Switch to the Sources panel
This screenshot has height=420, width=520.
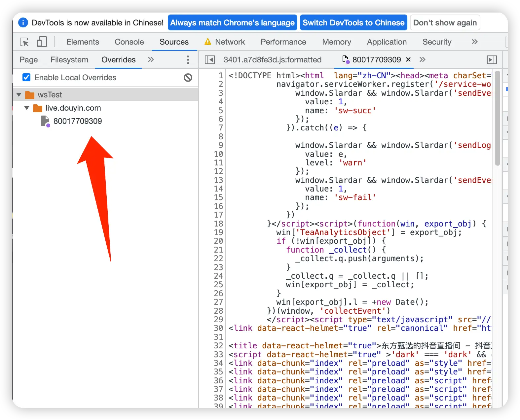pyautogui.click(x=174, y=42)
